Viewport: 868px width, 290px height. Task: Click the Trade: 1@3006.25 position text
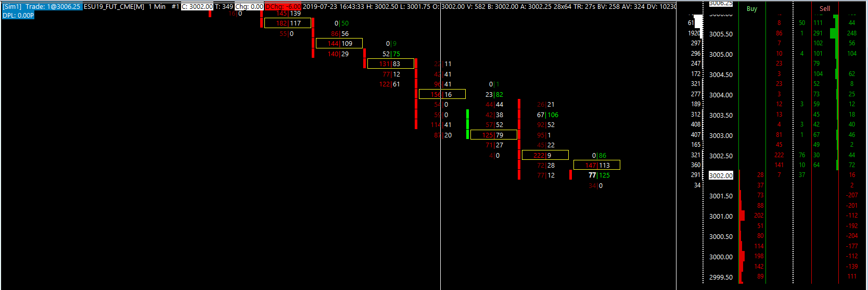click(53, 7)
